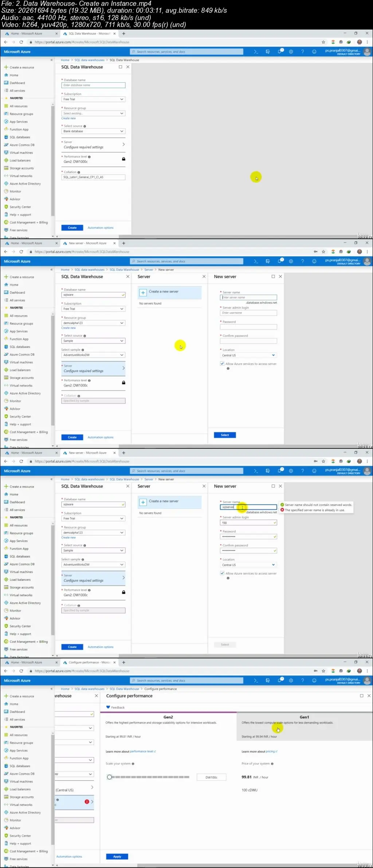This screenshot has width=373, height=868.
Task: Click the DW100c value field
Action: point(211,777)
